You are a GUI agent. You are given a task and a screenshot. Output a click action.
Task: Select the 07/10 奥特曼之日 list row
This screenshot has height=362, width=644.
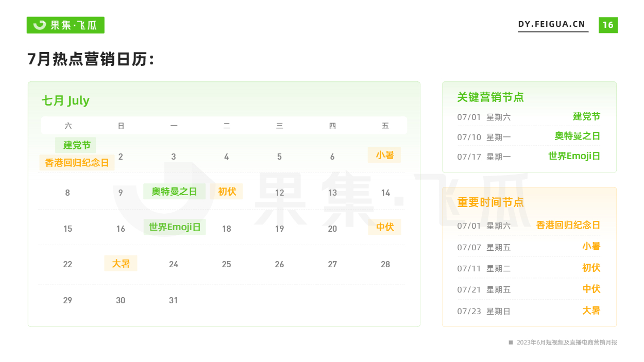coord(529,136)
